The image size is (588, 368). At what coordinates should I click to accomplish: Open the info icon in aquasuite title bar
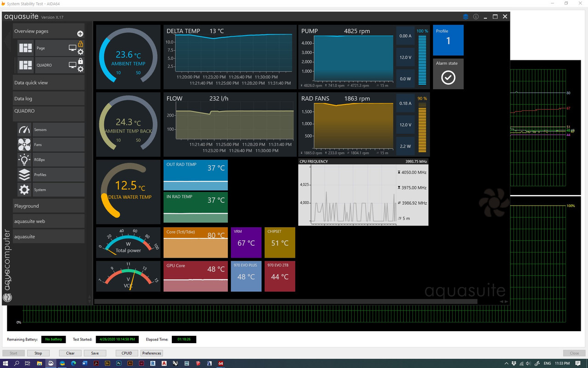tap(476, 17)
